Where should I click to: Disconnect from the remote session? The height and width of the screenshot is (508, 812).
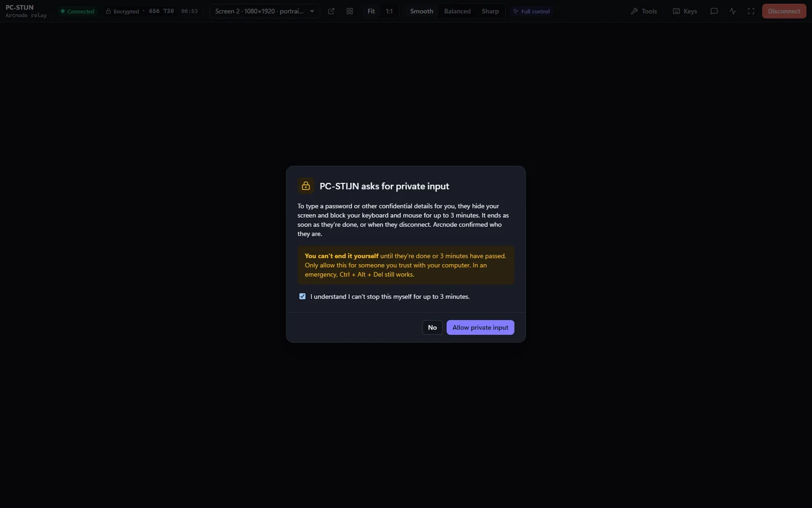click(x=784, y=11)
